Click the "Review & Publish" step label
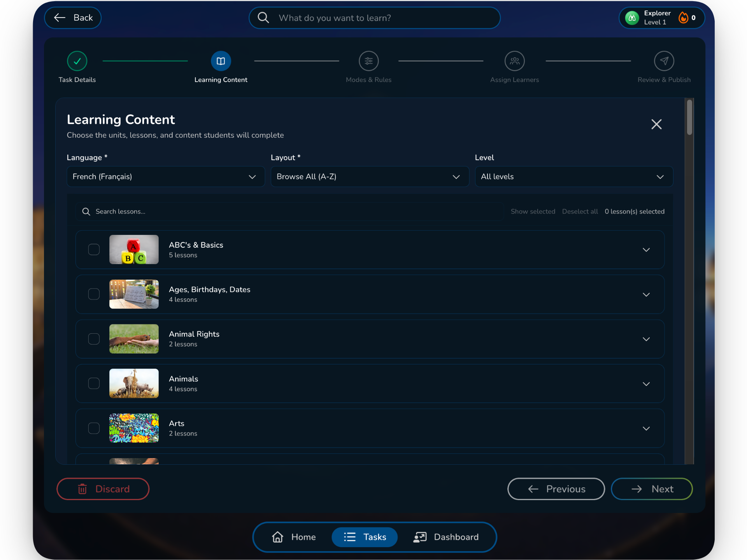 [664, 80]
